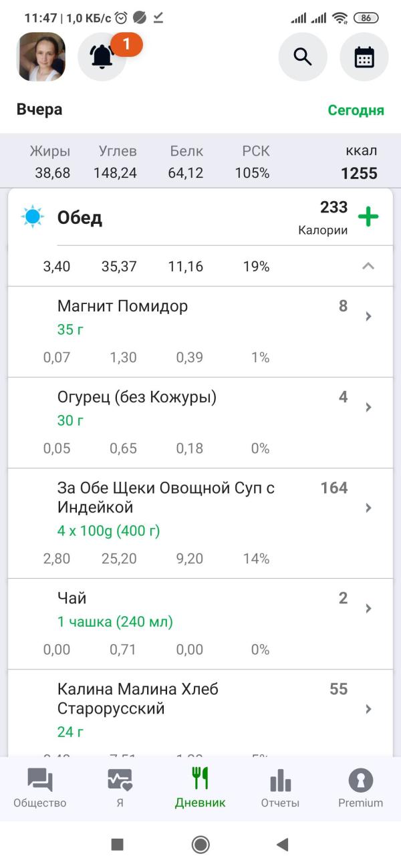Open Калина Малина Хлеб Старорусский entry

click(x=200, y=714)
